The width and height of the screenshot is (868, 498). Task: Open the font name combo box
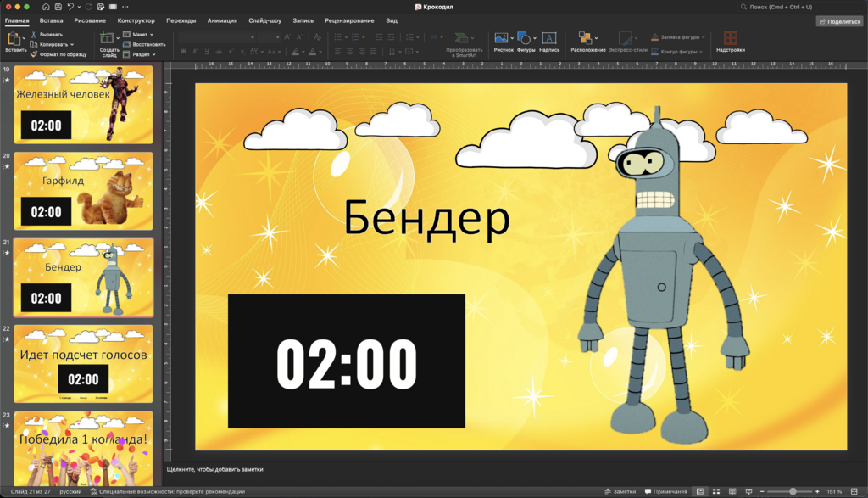pos(216,37)
